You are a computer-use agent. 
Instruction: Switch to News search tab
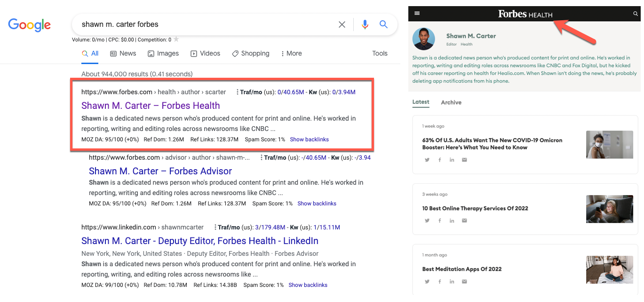[123, 54]
